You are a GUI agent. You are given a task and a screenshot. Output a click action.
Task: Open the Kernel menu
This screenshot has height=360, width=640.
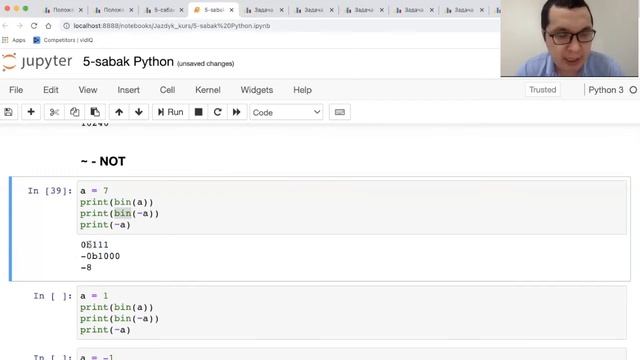coord(208,90)
